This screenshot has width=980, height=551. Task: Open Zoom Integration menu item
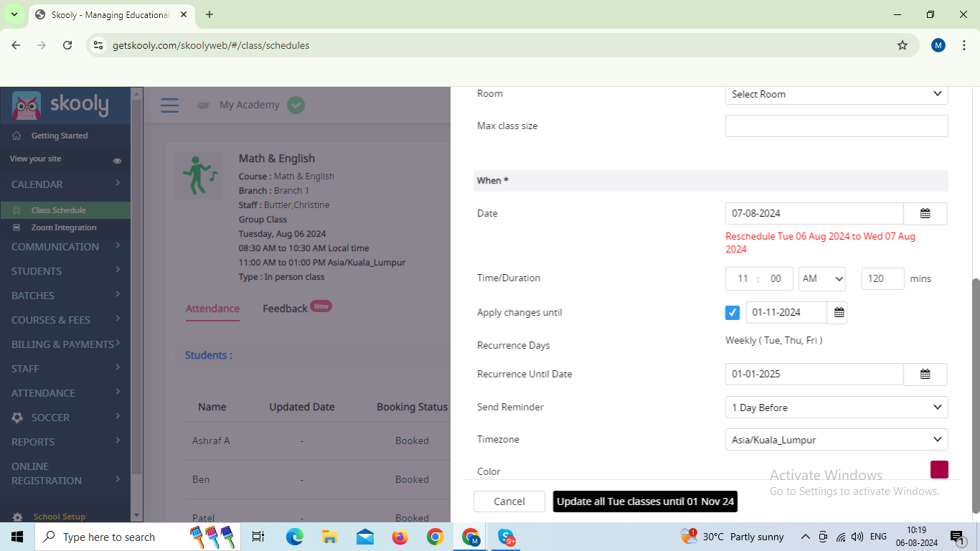click(x=64, y=227)
